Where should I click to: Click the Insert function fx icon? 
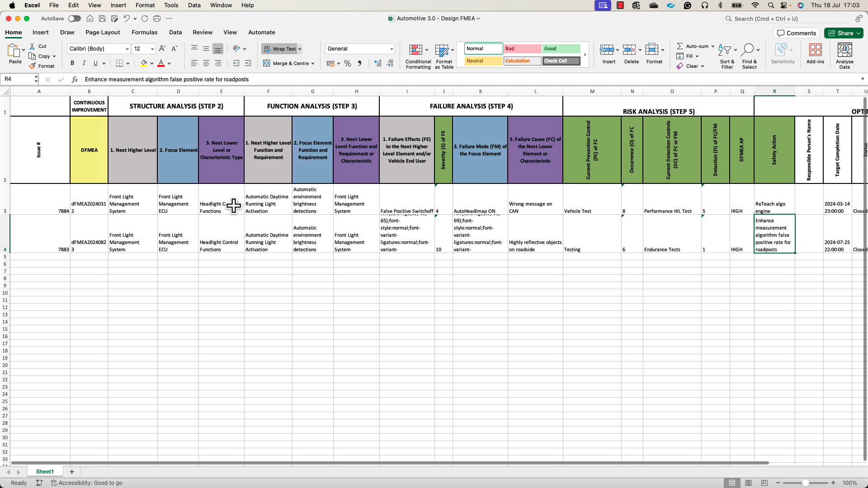click(x=75, y=79)
